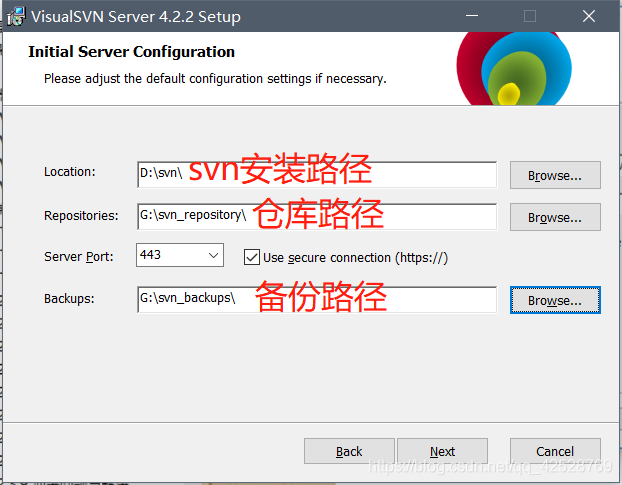Viewport: 622px width, 485px height.
Task: Click the Server Port label
Action: point(79,257)
